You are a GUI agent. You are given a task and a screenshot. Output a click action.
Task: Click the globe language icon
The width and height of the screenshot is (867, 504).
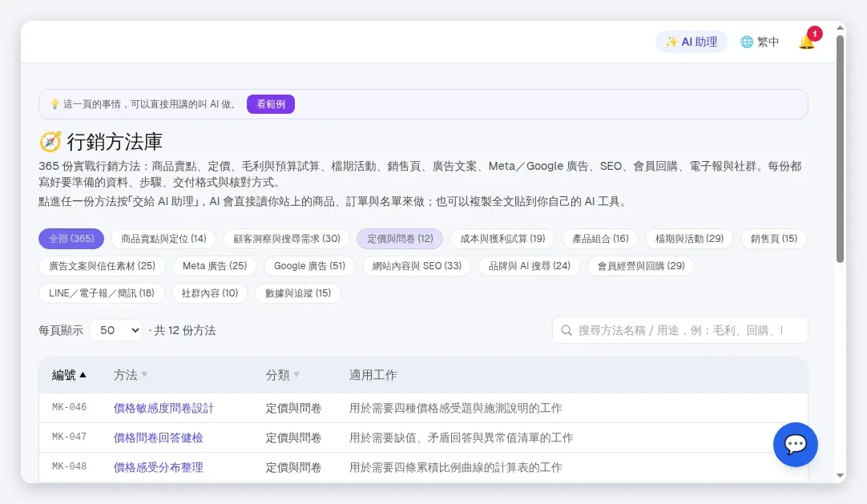coord(747,42)
